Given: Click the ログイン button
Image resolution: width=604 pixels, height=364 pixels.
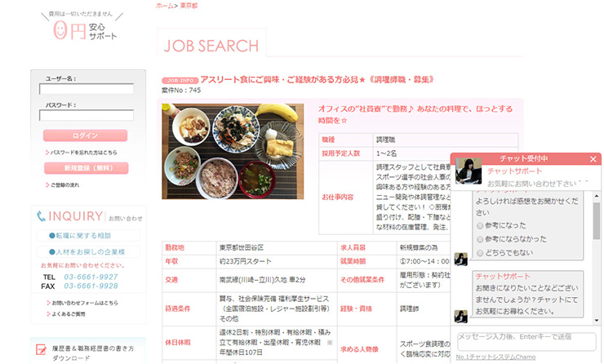Looking at the screenshot, I should click(x=85, y=135).
